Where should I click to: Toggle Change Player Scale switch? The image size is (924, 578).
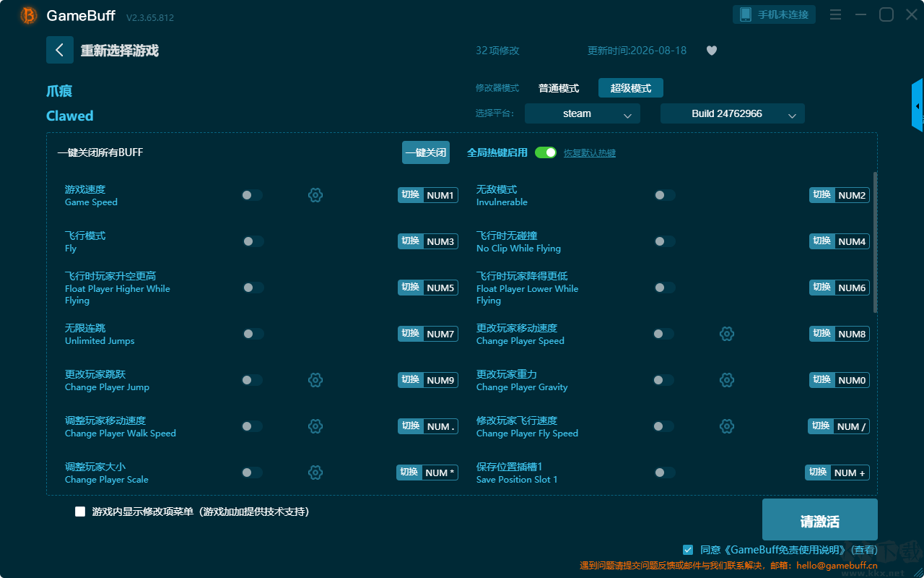pyautogui.click(x=252, y=473)
